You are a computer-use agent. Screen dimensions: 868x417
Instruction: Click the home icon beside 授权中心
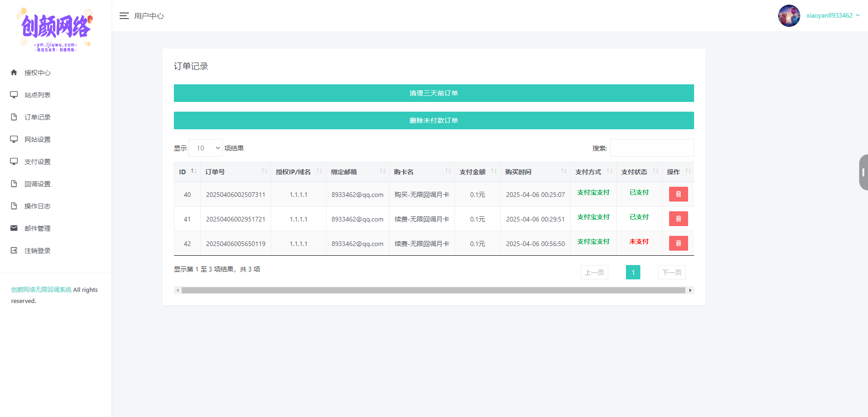14,72
